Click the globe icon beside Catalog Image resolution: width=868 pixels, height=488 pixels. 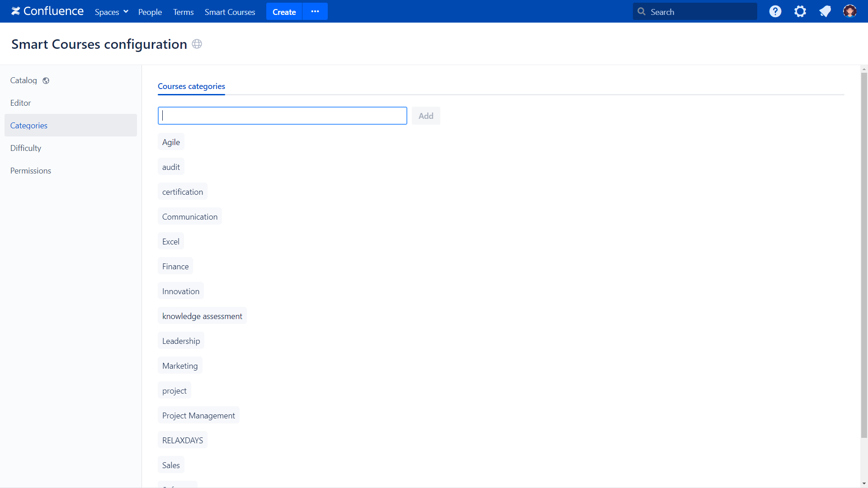(x=46, y=80)
